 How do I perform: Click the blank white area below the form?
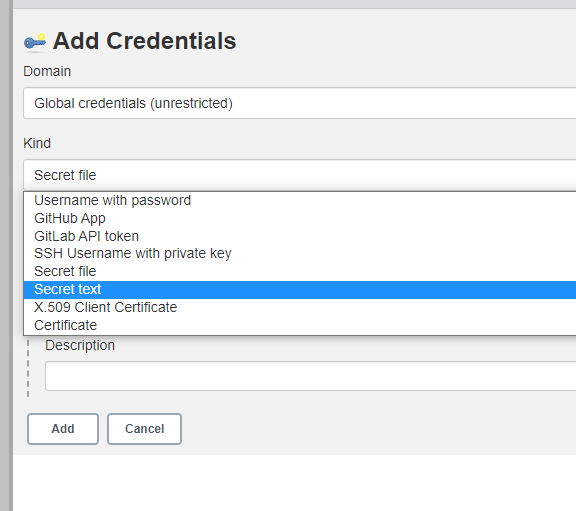click(x=294, y=483)
